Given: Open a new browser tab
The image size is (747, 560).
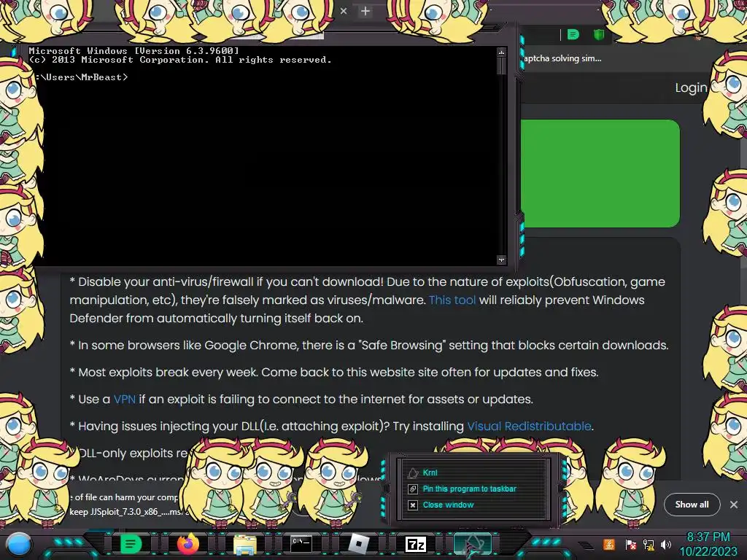Looking at the screenshot, I should 365,11.
